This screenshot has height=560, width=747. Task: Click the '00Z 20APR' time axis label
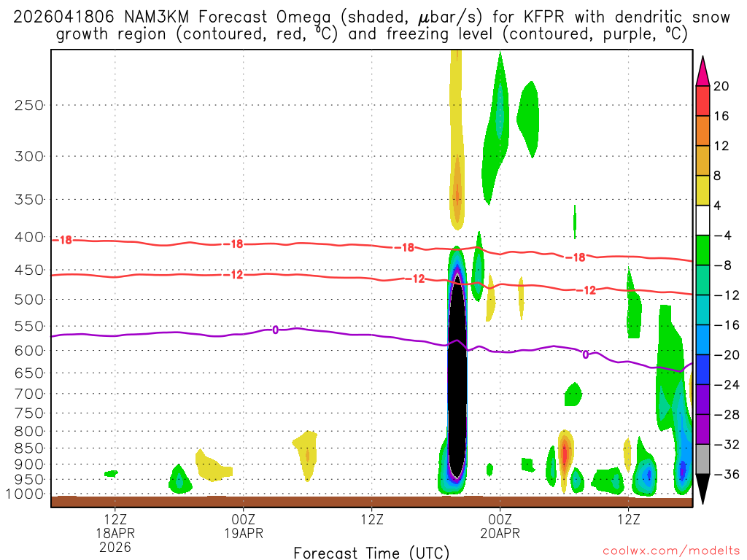click(x=500, y=526)
